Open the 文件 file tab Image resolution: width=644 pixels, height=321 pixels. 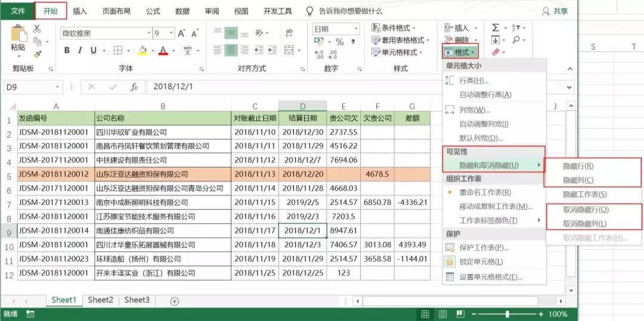click(x=18, y=11)
